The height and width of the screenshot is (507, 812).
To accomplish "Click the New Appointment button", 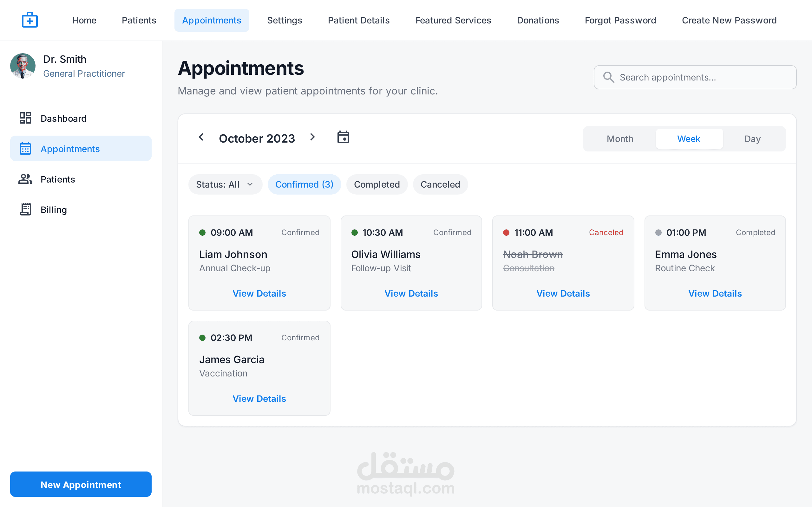I will pyautogui.click(x=81, y=484).
